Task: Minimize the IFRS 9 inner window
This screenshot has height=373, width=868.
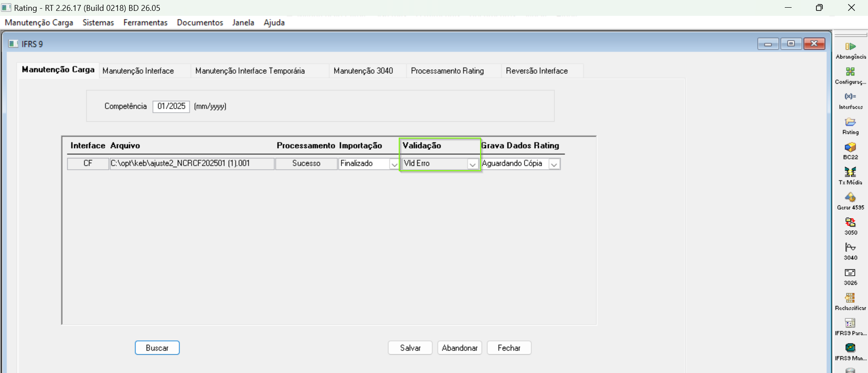Action: (768, 43)
